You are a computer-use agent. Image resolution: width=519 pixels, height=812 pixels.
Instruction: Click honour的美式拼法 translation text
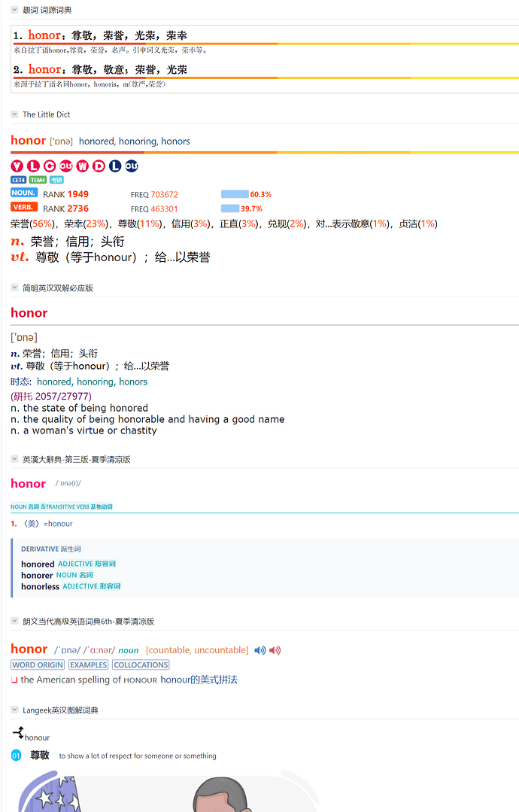[x=199, y=680]
